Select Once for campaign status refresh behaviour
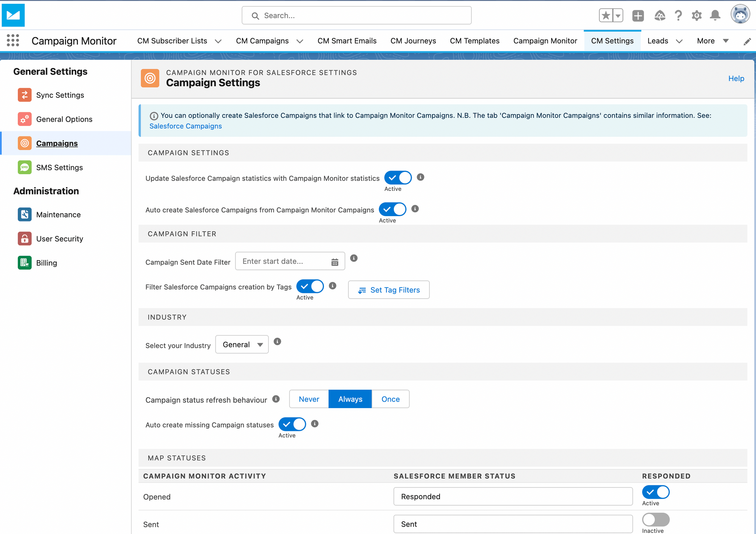 click(390, 399)
